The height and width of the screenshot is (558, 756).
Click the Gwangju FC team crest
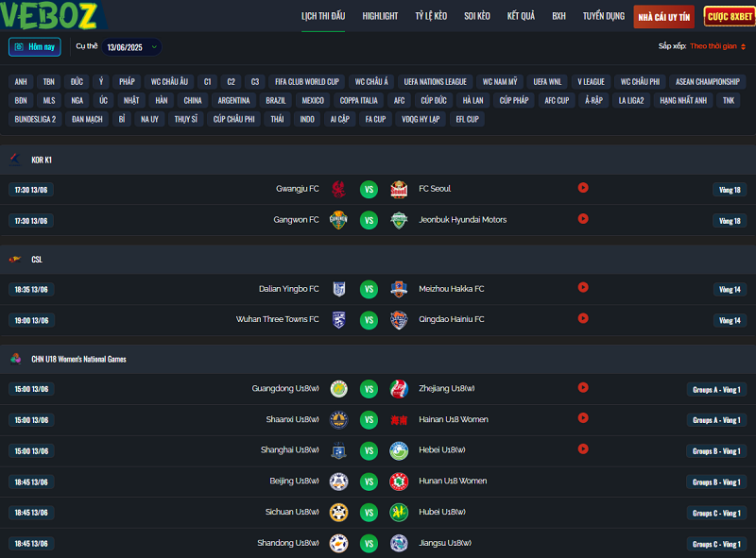click(338, 190)
